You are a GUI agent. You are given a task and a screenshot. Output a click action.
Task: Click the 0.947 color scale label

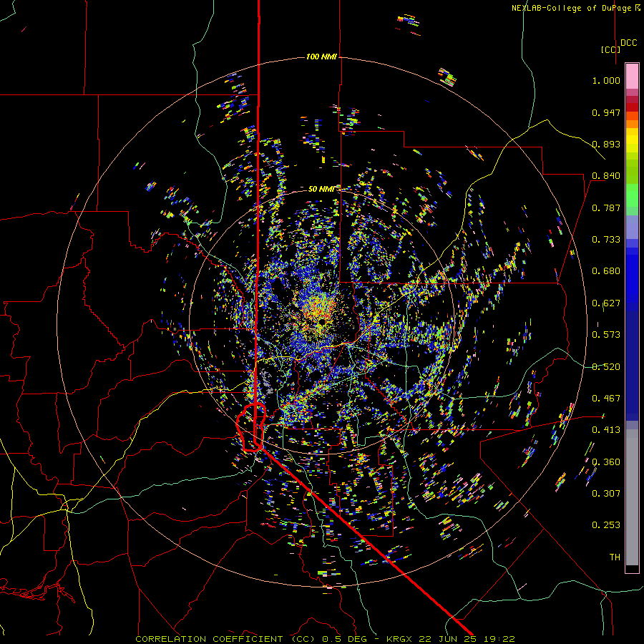606,112
